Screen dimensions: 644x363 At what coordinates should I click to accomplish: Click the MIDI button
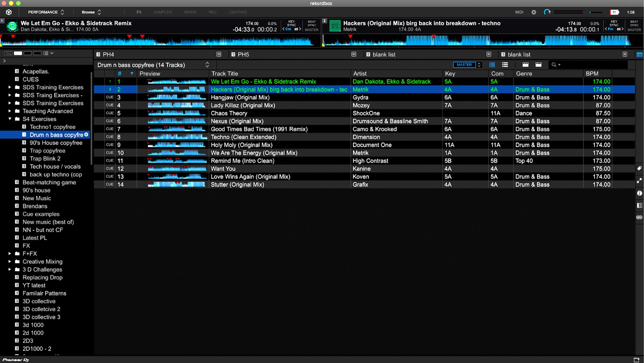click(519, 12)
